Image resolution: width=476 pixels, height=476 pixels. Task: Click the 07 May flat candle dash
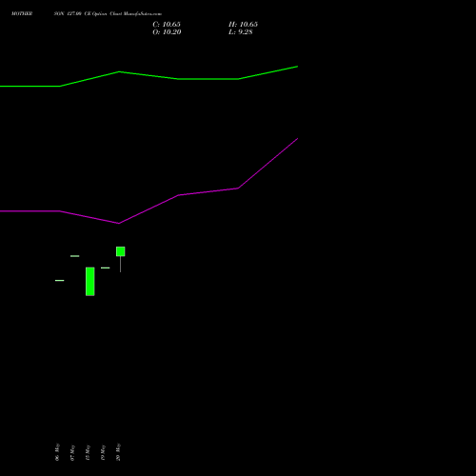coord(75,256)
